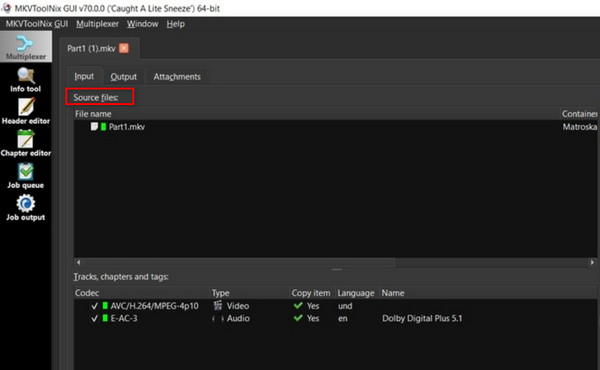
Task: Switch to the Output tab
Action: pyautogui.click(x=124, y=77)
